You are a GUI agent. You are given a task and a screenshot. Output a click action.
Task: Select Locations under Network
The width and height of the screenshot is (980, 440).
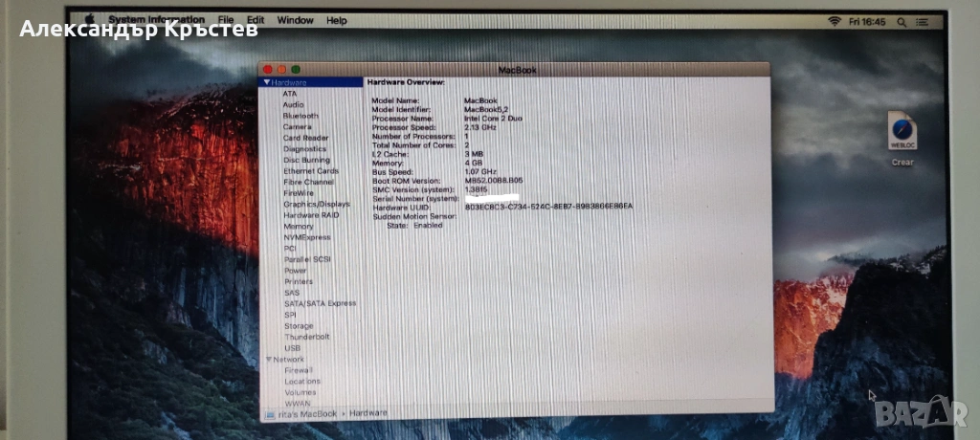tap(302, 382)
